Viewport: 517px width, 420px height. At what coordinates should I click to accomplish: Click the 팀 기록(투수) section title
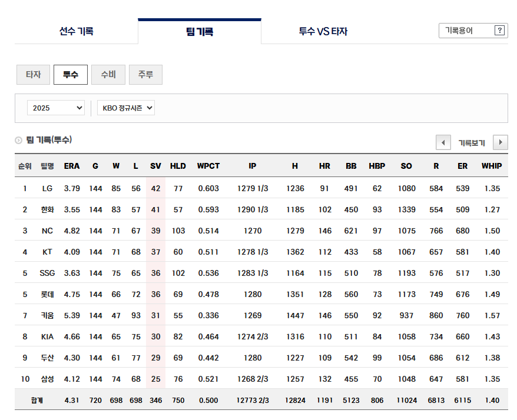tap(49, 140)
